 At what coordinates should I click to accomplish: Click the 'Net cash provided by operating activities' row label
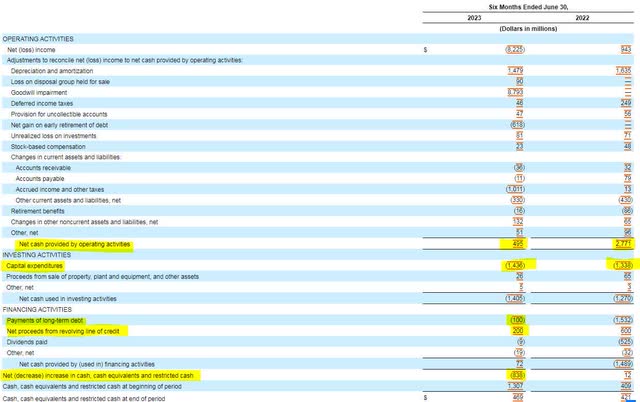pyautogui.click(x=89, y=244)
